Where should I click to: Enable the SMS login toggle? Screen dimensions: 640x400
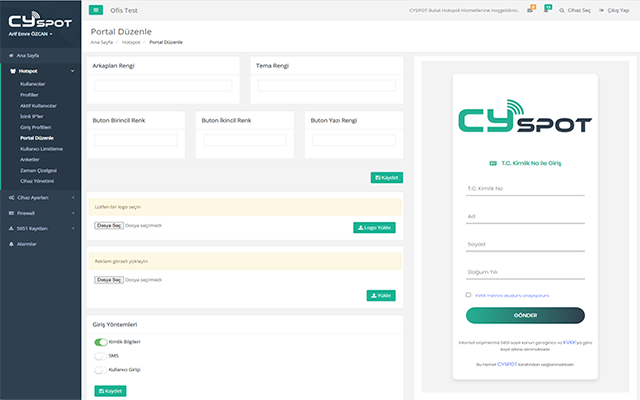pos(100,355)
